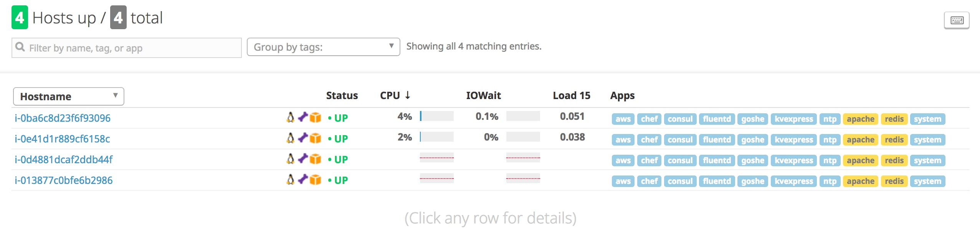Open the Group by tags dropdown
The width and height of the screenshot is (980, 235).
pos(324,46)
